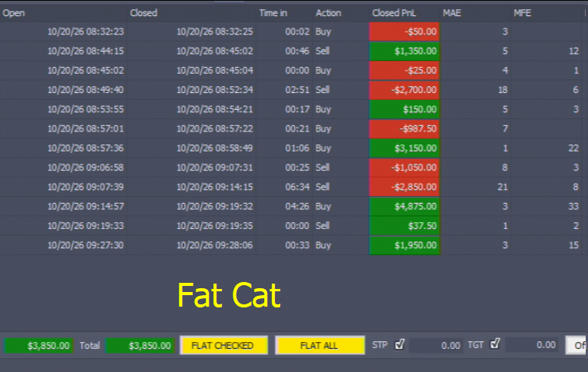Select the $150.00 Closed PnL cell
588x372 pixels.
tap(405, 109)
